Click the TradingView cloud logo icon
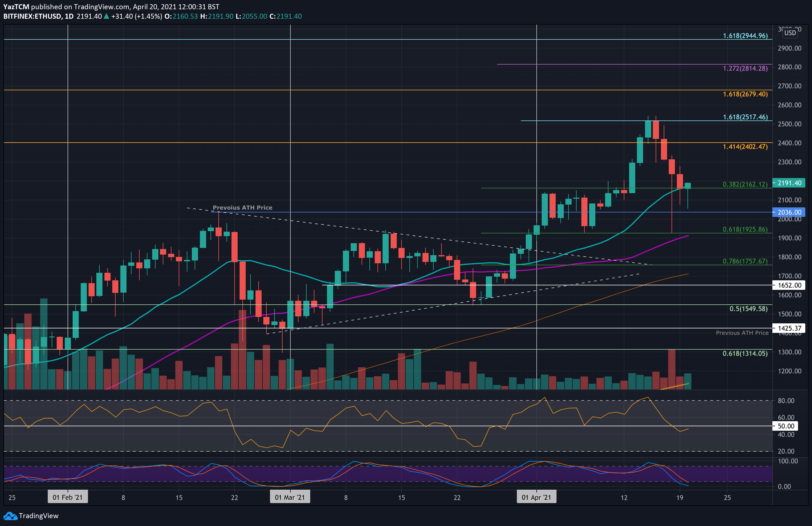 10,516
